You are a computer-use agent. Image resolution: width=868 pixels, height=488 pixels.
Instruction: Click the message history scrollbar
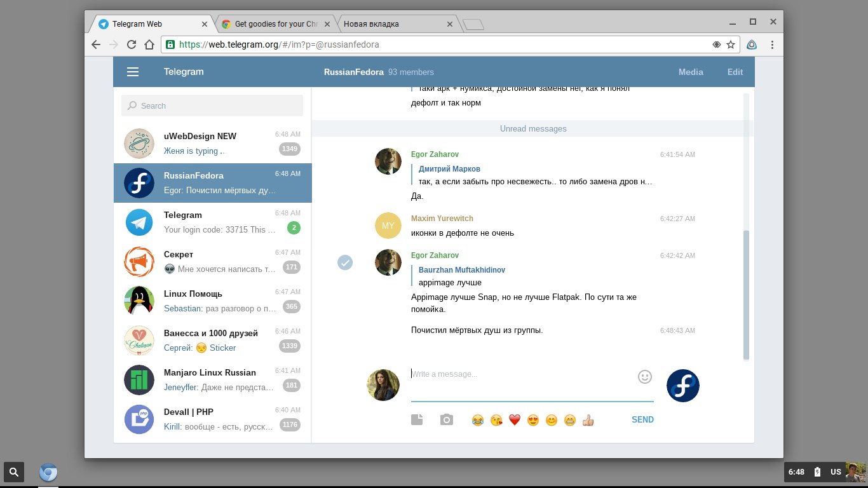(x=746, y=294)
